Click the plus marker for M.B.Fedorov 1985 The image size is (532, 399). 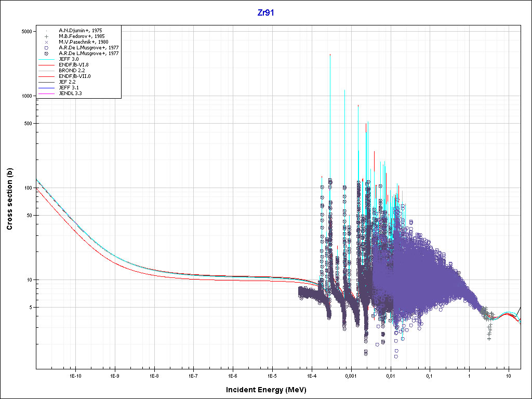tap(46, 36)
